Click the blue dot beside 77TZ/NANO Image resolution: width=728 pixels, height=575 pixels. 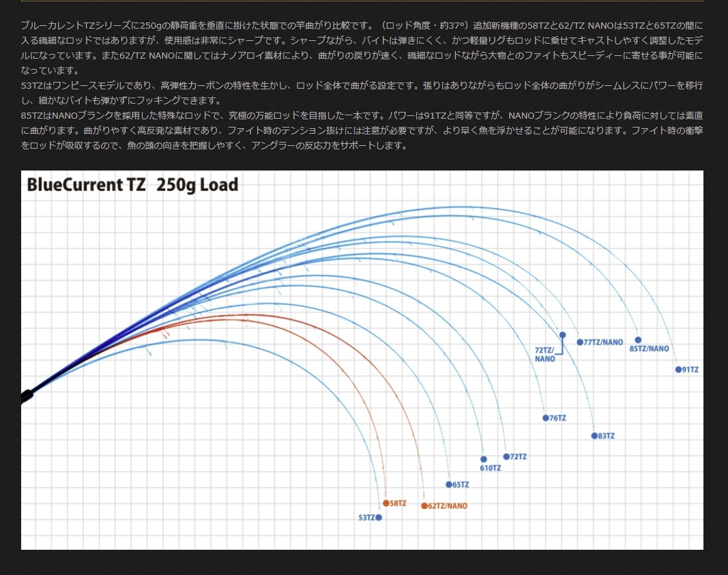(x=580, y=342)
